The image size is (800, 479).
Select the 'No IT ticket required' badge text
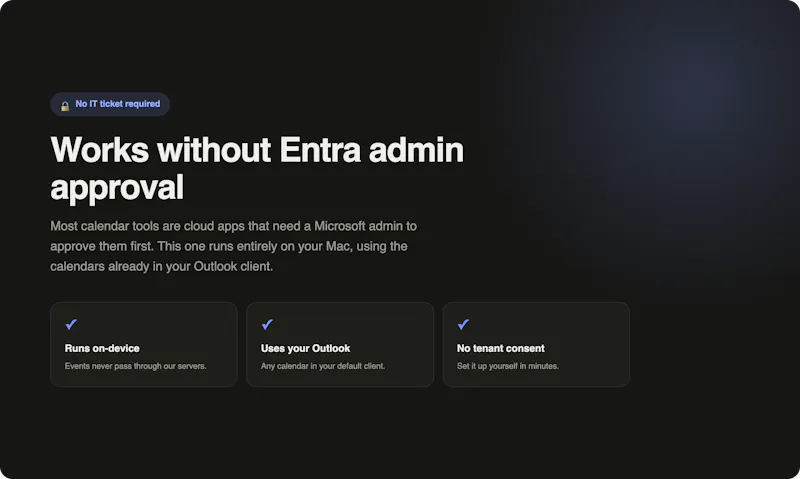118,104
